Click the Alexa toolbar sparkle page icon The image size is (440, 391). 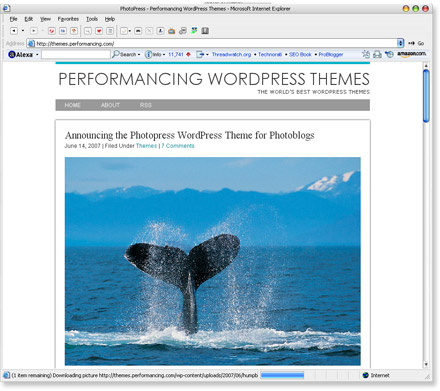coord(366,54)
